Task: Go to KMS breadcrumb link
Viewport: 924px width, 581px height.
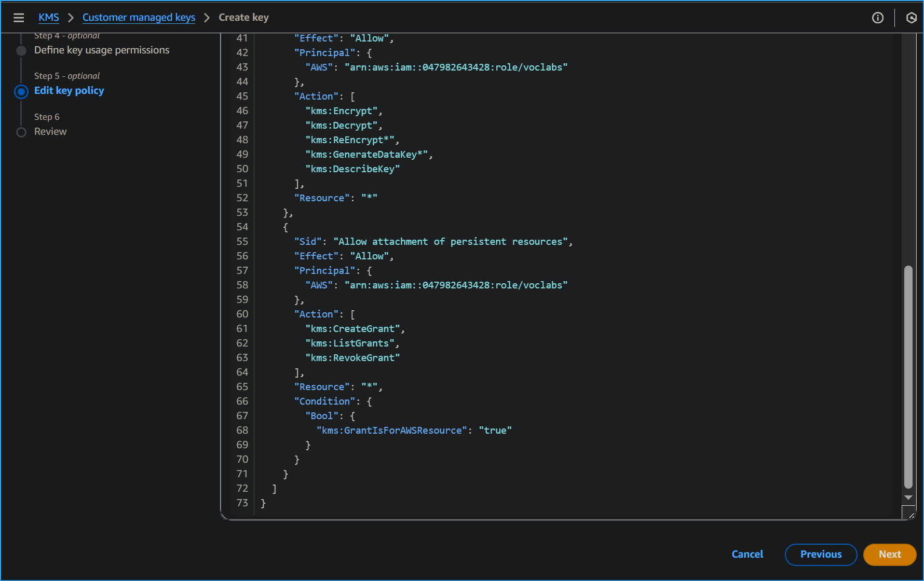Action: point(49,18)
